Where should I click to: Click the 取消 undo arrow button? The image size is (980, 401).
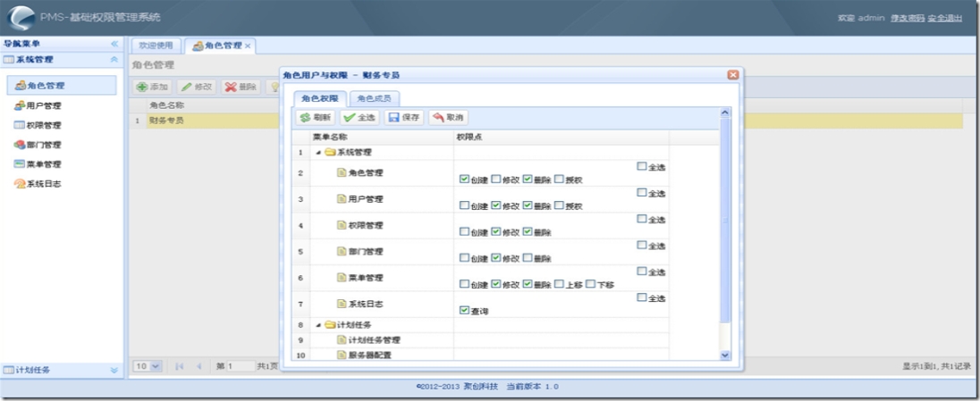pyautogui.click(x=448, y=117)
